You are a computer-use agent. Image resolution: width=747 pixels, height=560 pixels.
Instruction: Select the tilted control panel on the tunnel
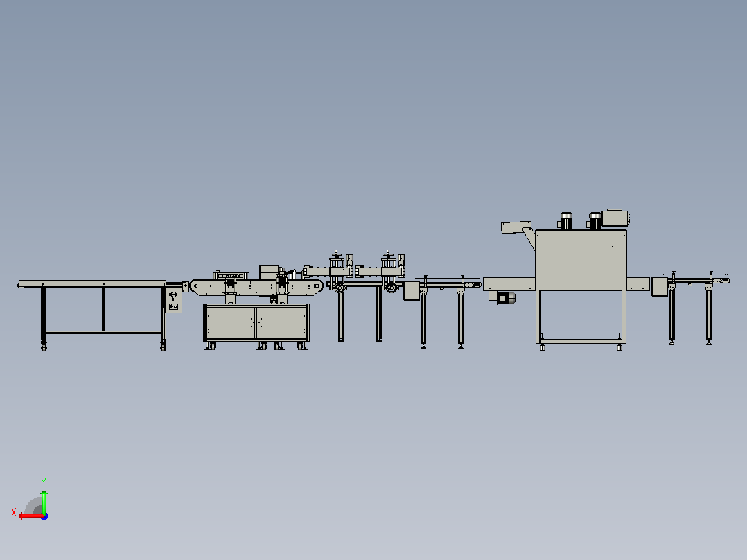point(516,227)
